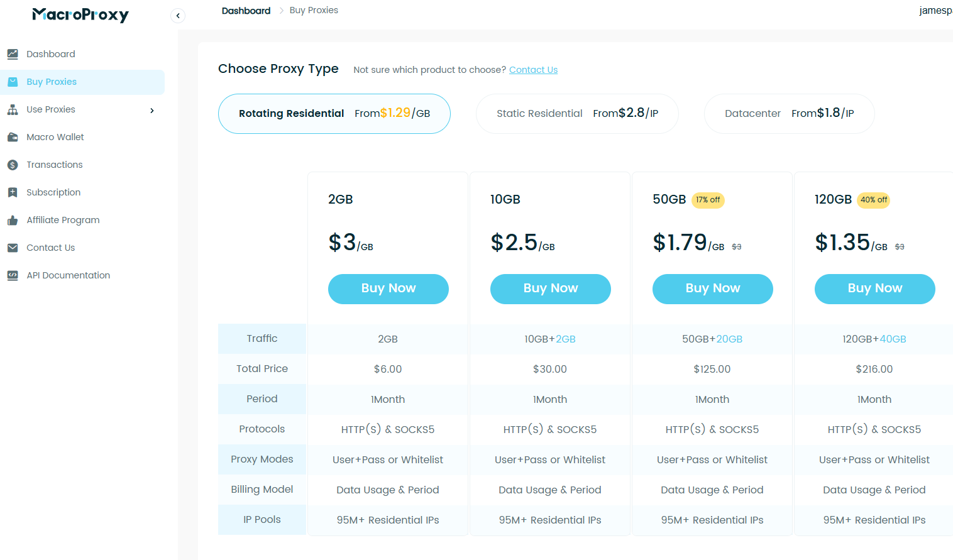Click the 50GB+20GB traffic cell
The height and width of the screenshot is (560, 953).
(x=712, y=339)
